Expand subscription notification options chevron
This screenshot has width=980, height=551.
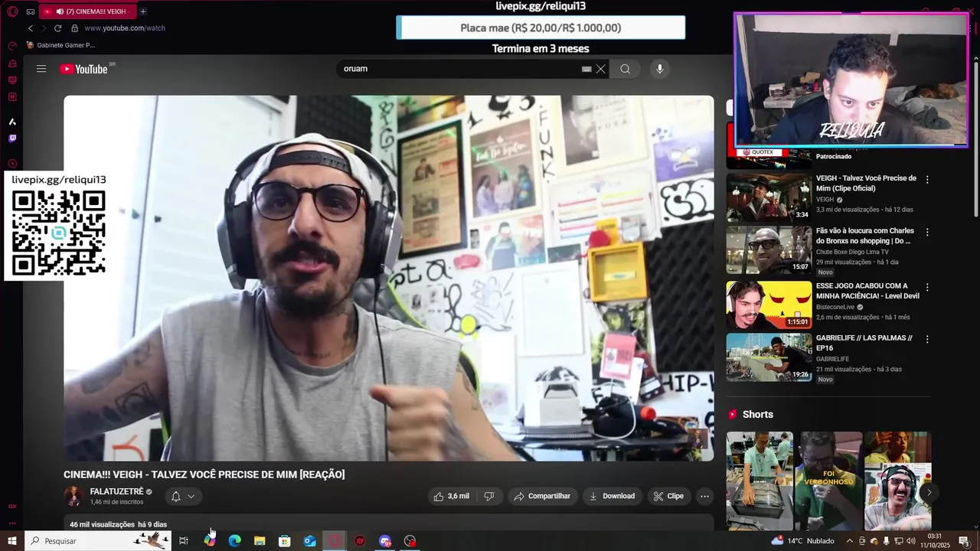point(191,496)
